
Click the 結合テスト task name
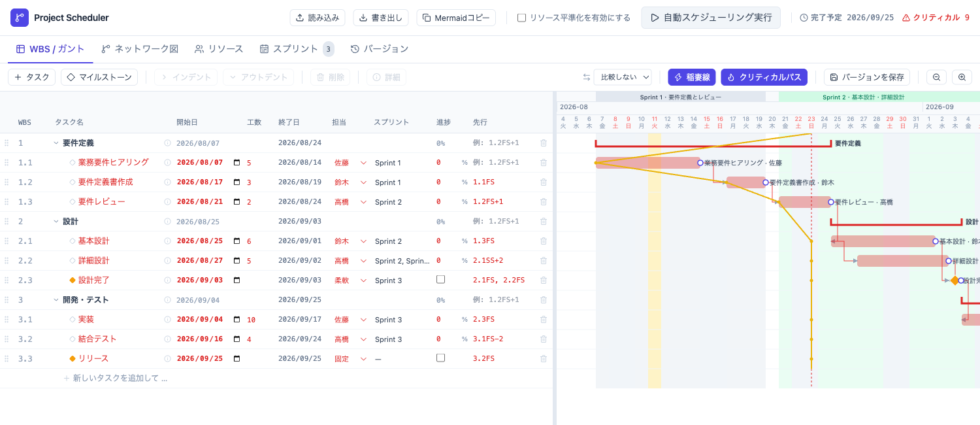tap(97, 339)
